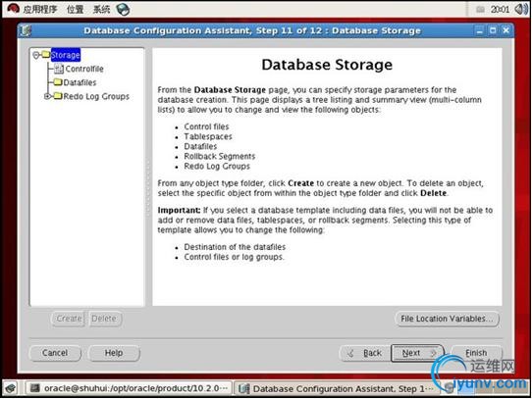
Task: Click the Database Storage heading
Action: (327, 65)
